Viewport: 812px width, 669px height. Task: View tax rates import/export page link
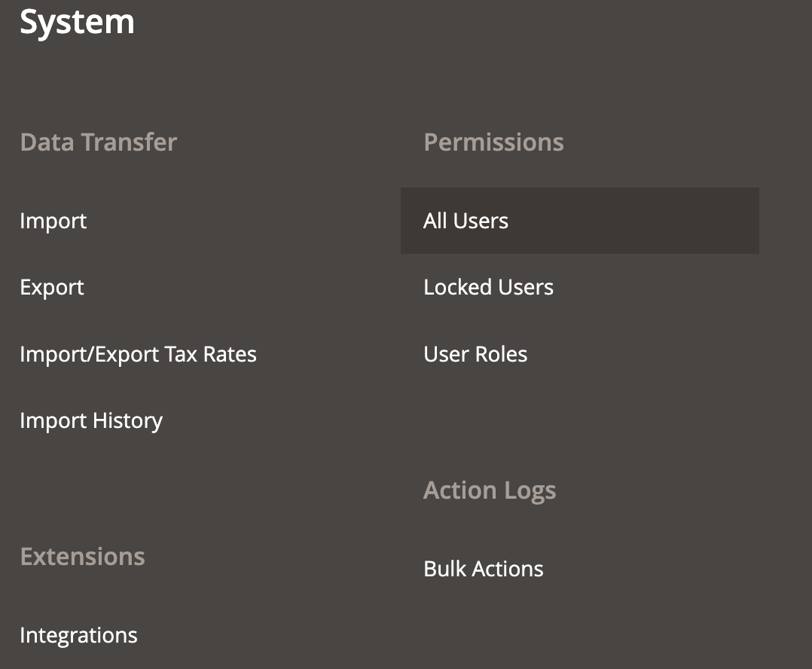pos(138,354)
